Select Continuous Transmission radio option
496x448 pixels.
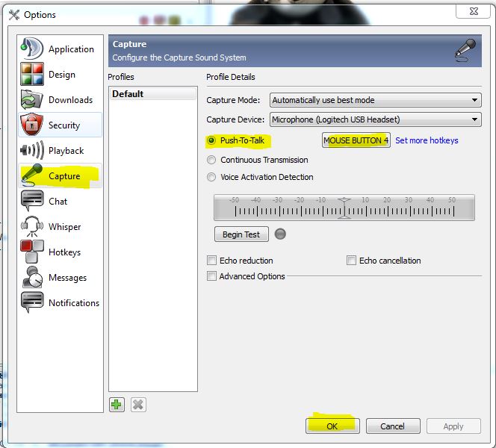(x=211, y=160)
